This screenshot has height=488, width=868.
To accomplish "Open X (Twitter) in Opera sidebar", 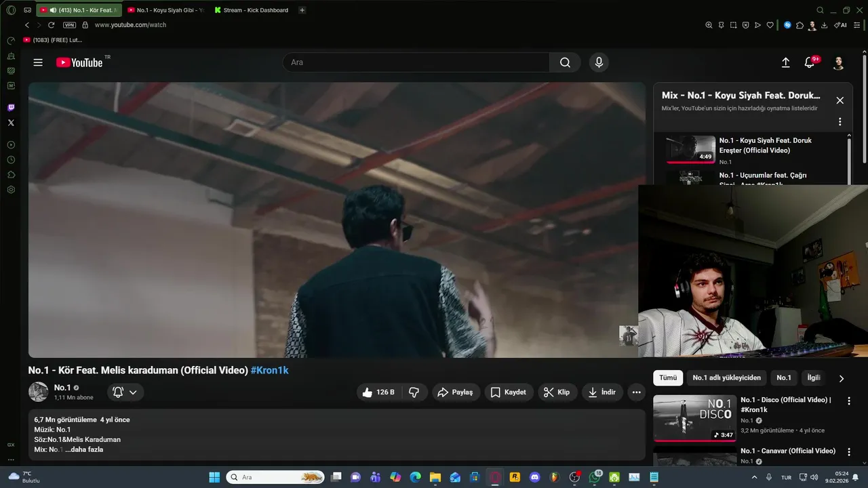I will 11,123.
